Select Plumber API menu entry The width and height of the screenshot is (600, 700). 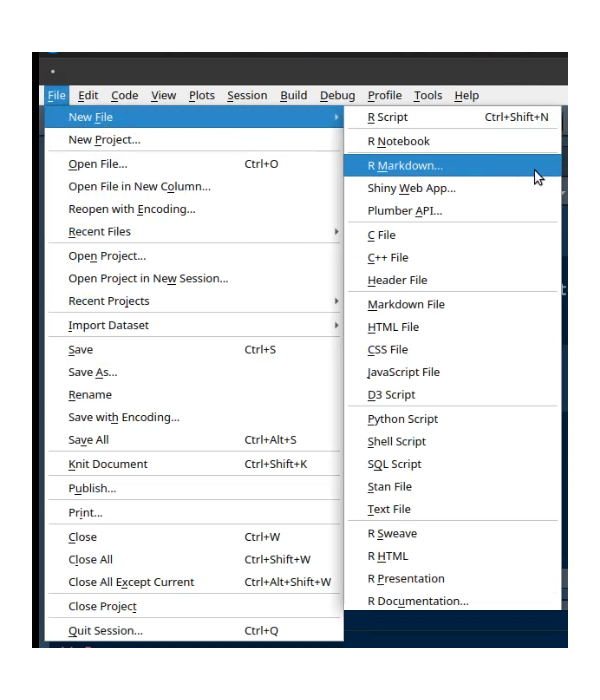pos(404,211)
